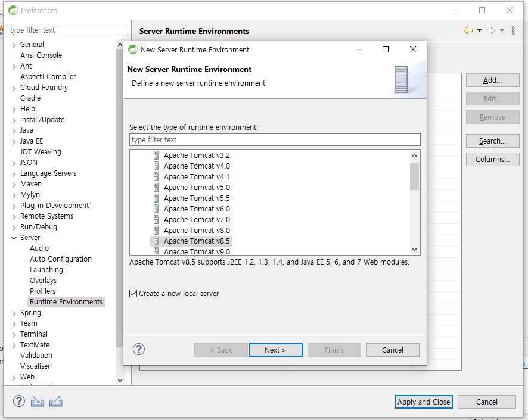Expand the Java EE preferences node
Image resolution: width=528 pixels, height=420 pixels.
[14, 142]
